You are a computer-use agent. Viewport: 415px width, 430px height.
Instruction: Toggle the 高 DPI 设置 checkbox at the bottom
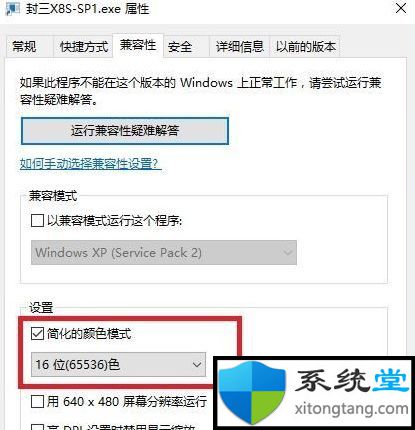(37, 427)
